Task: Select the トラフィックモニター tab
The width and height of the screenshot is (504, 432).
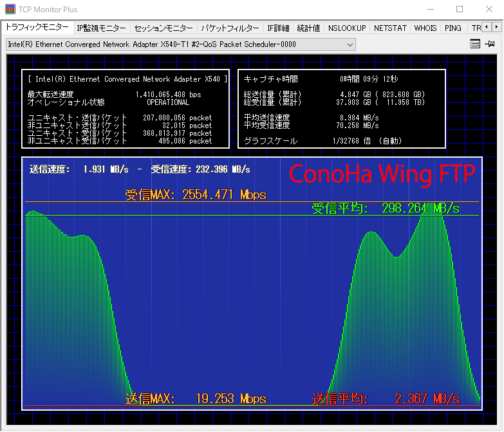Action: pyautogui.click(x=37, y=28)
